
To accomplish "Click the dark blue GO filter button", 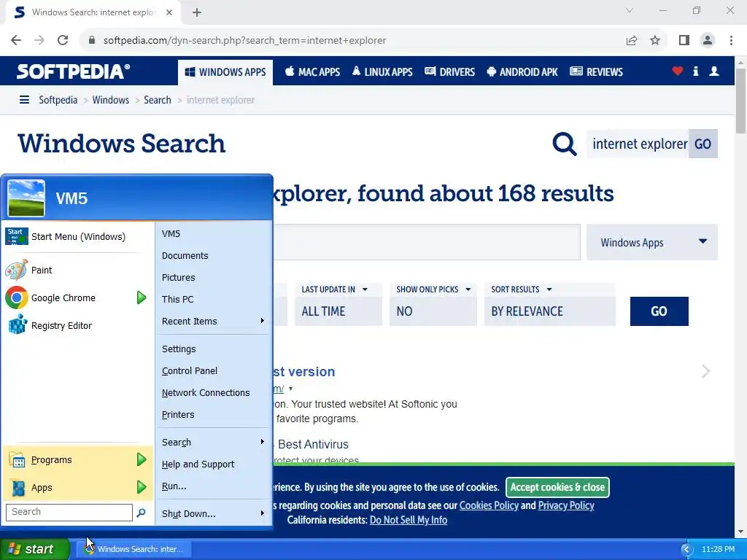I will tap(659, 311).
